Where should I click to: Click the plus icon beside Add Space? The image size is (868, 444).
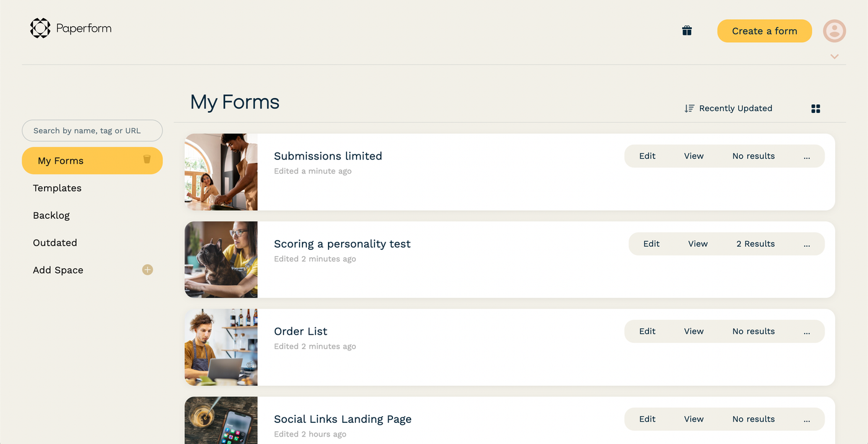[148, 269]
